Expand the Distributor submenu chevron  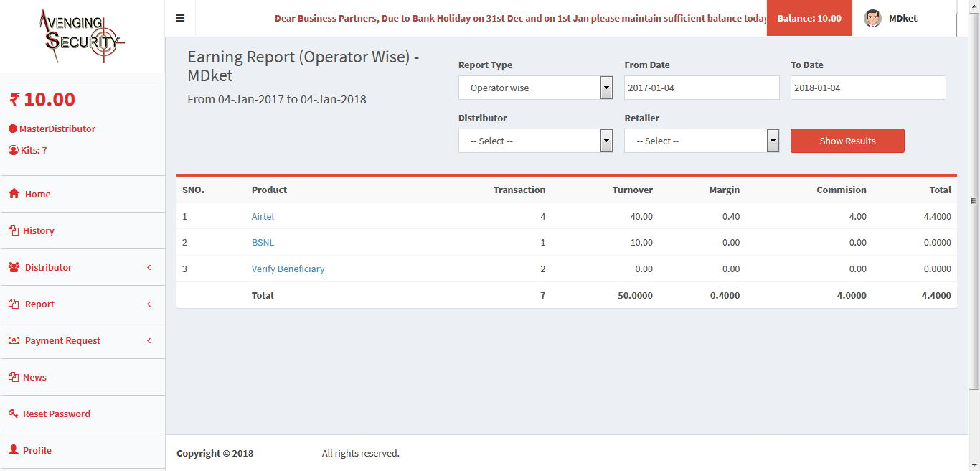(x=149, y=267)
